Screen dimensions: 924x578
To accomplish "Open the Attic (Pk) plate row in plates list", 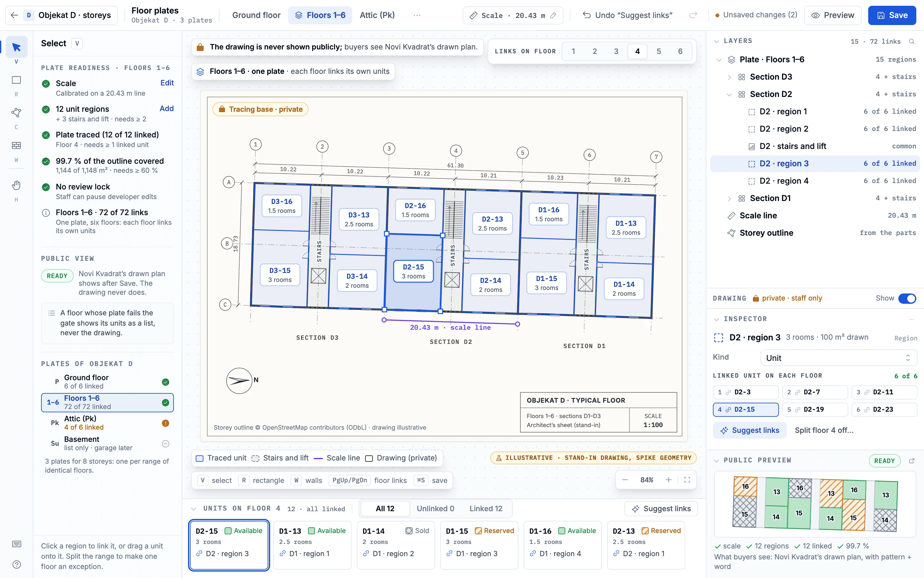I will point(107,423).
